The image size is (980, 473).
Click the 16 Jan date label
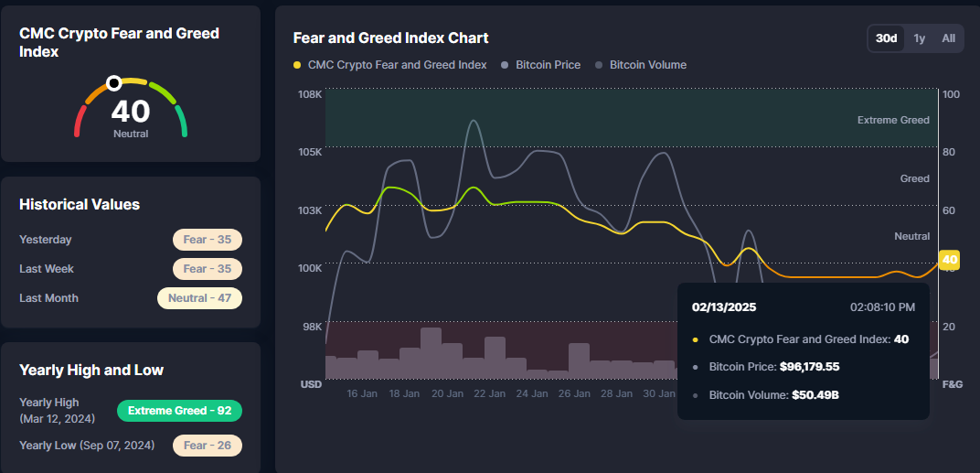(x=361, y=394)
